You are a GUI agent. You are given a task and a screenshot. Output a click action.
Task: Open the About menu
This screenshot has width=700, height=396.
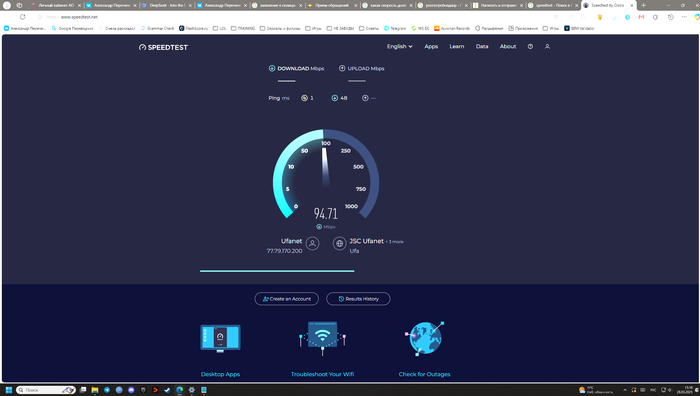508,46
